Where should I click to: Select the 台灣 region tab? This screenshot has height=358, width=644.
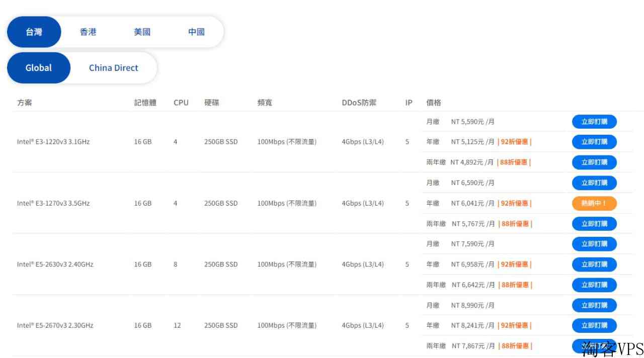point(34,32)
